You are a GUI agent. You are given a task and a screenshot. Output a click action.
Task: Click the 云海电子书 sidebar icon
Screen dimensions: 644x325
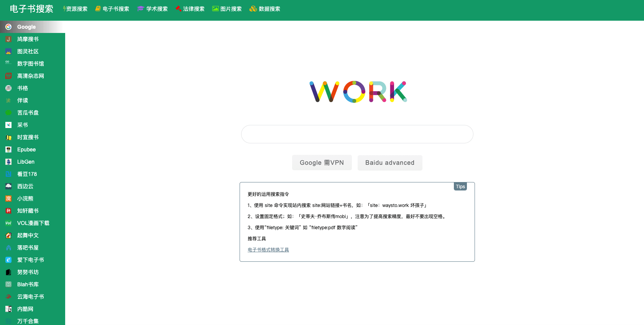tap(8, 297)
